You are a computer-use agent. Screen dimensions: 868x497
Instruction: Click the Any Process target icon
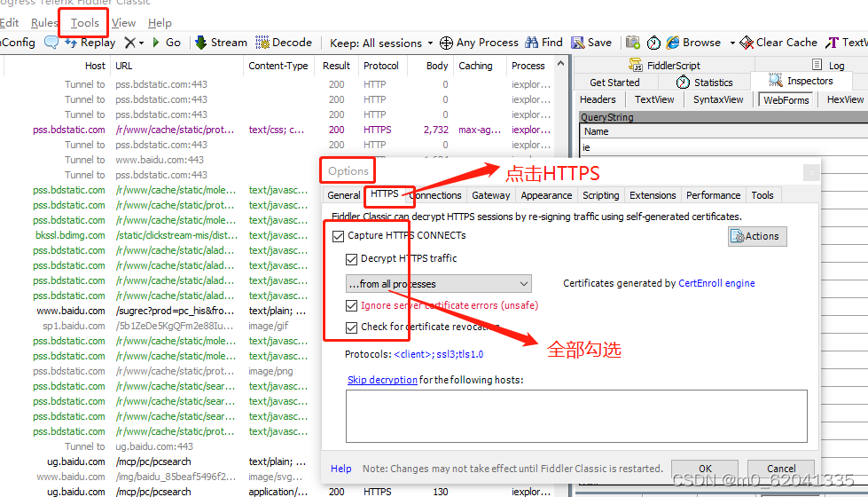(446, 43)
